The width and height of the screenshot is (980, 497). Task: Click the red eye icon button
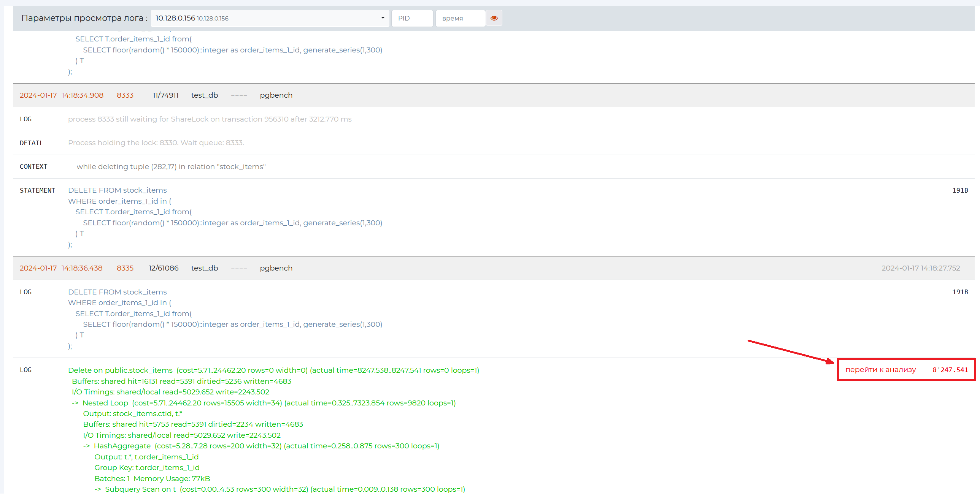494,18
